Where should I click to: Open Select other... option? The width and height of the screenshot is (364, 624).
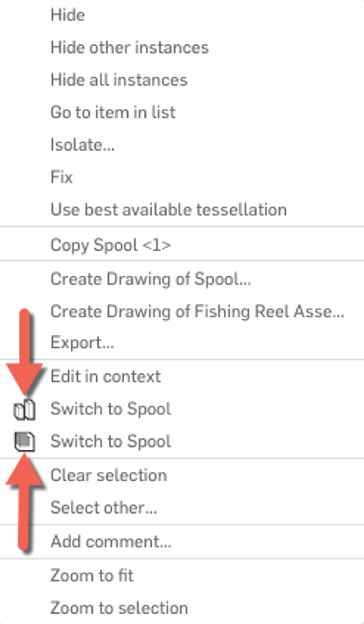tap(104, 508)
